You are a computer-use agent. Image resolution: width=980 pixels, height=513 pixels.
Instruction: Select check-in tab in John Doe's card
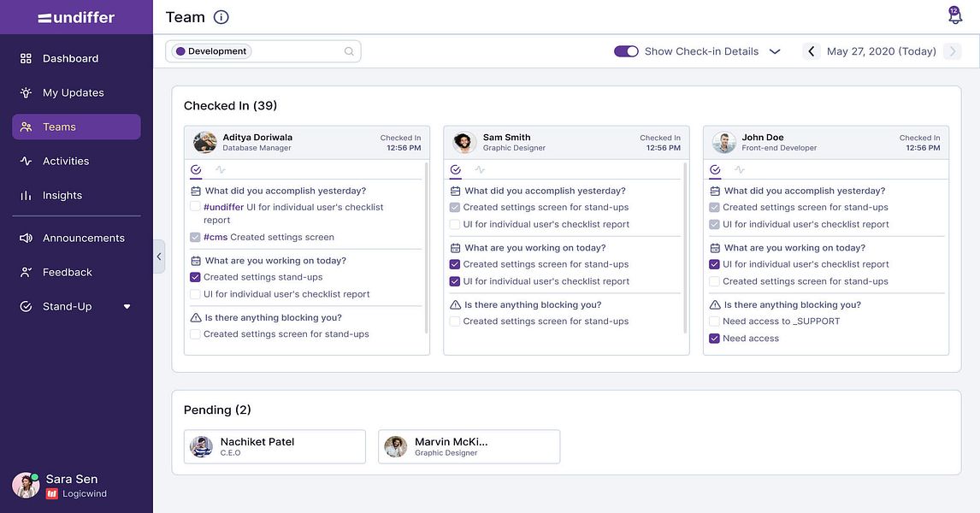point(715,169)
